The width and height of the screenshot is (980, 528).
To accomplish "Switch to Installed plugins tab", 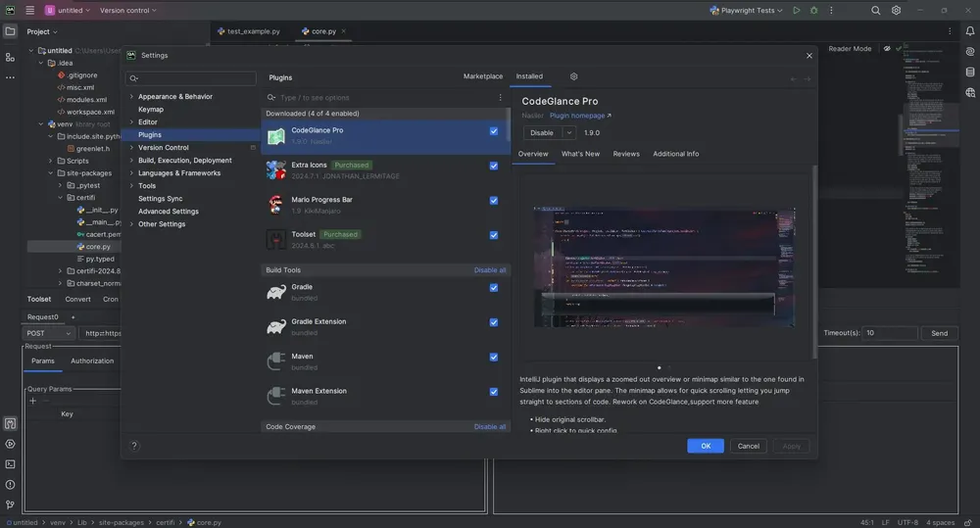I will pyautogui.click(x=529, y=76).
